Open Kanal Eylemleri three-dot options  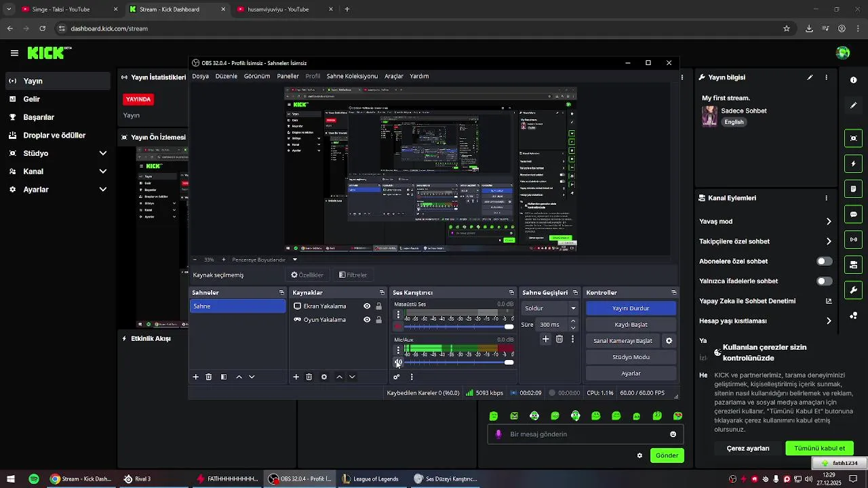(x=826, y=198)
